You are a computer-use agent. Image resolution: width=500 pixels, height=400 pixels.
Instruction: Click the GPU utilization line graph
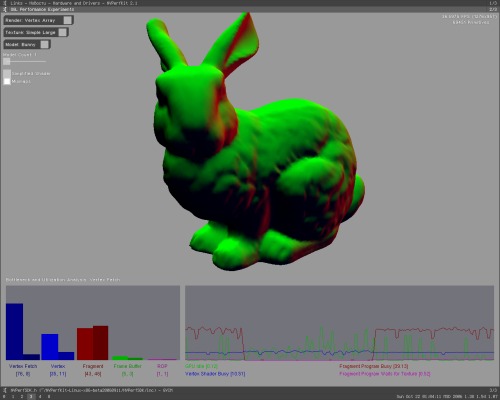340,323
